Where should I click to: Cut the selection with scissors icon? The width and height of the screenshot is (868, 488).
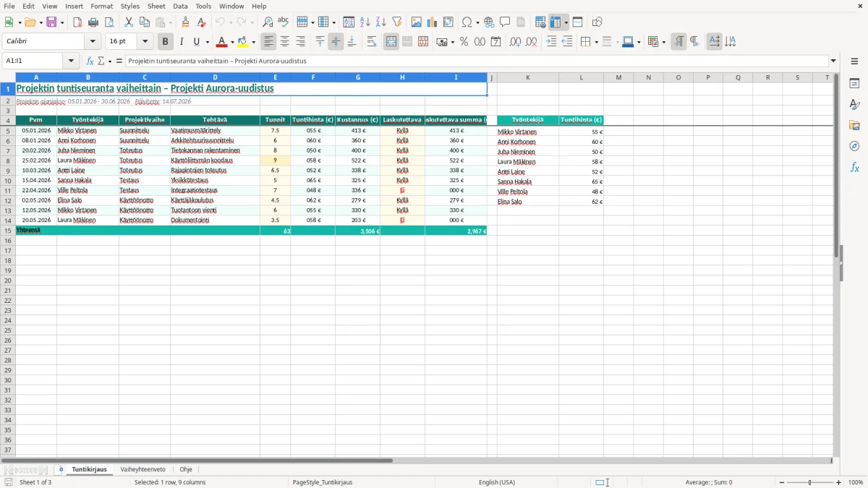129,22
